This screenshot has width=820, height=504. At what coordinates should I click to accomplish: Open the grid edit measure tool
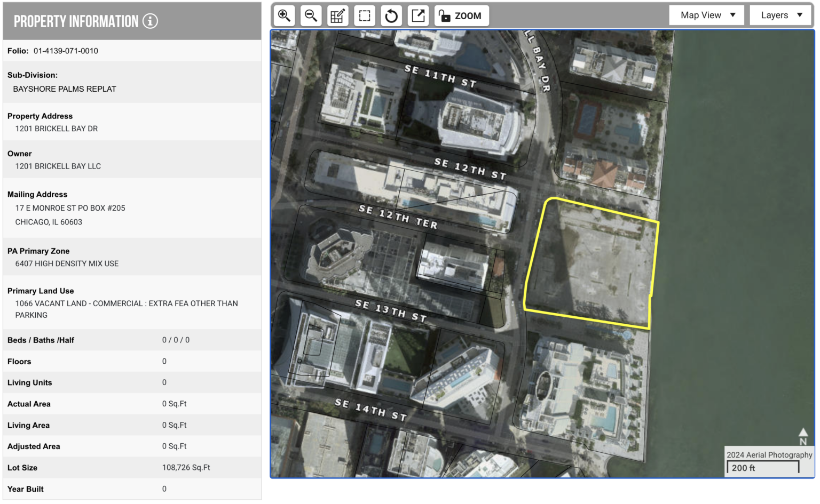pos(337,16)
